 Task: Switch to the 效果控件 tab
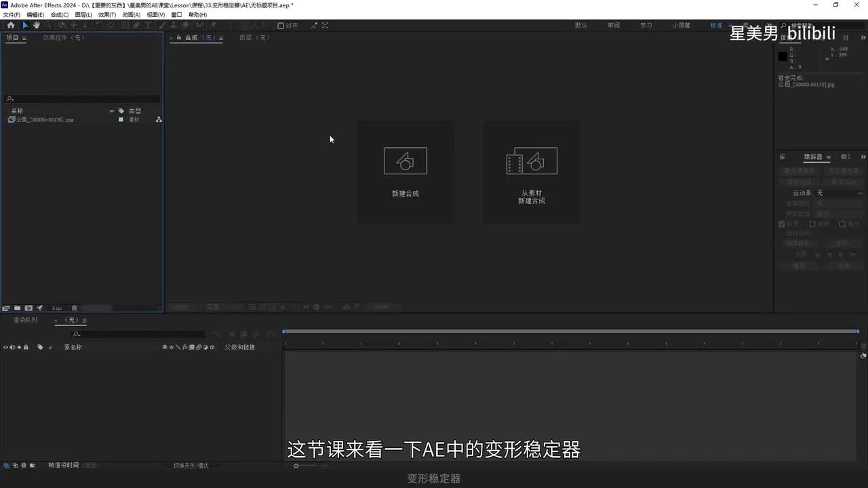tap(64, 38)
